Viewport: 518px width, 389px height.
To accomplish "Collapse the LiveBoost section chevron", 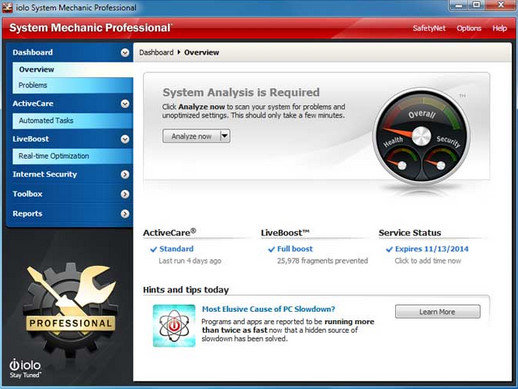I will 125,139.
